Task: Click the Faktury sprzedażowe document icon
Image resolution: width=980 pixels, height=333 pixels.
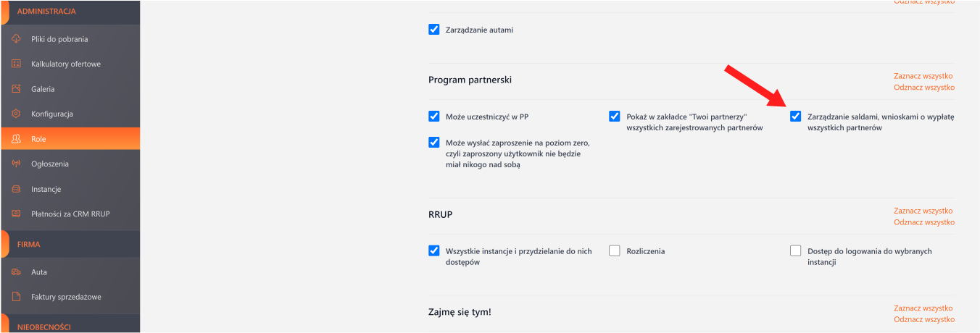Action: click(16, 297)
